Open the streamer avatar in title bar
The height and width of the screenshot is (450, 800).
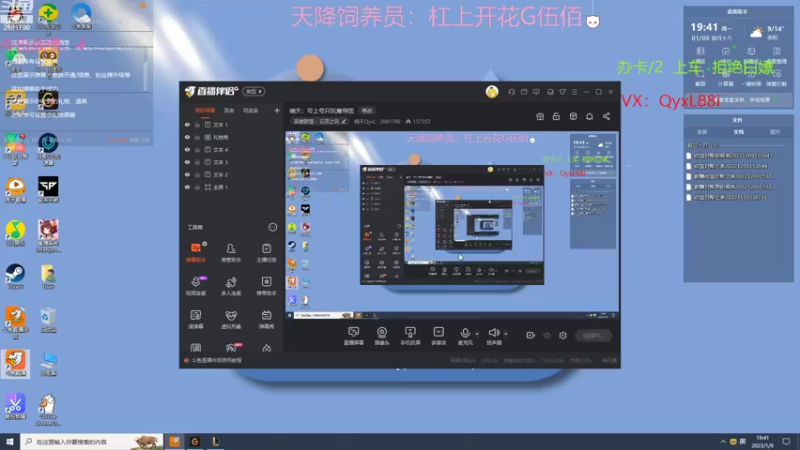[492, 92]
